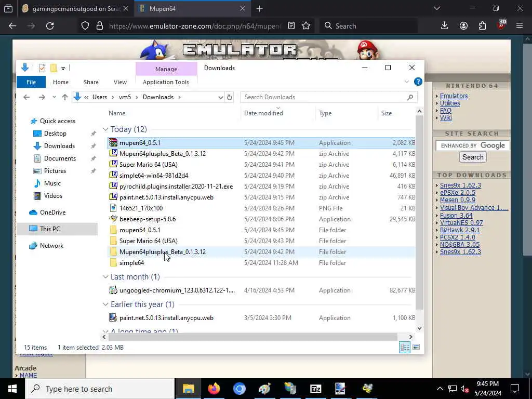Screen dimensions: 532x399
Task: Click the Search button under Site Search
Action: (473, 157)
